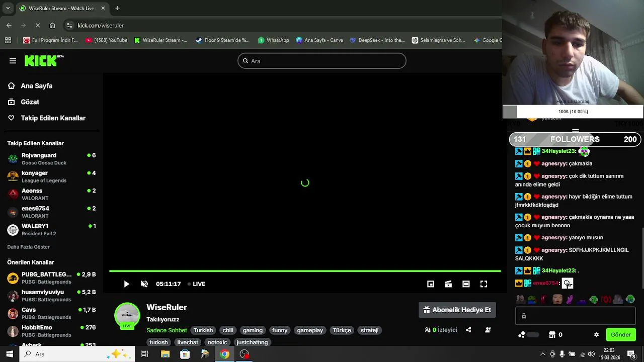644x362 pixels.
Task: Open enes6754 channel in sidebar
Action: [x=51, y=212]
